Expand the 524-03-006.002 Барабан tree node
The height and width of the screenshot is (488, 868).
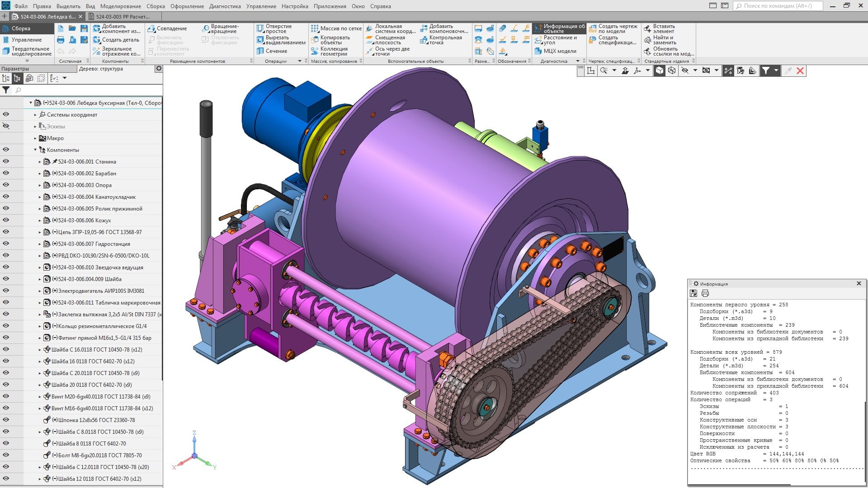[x=40, y=174]
